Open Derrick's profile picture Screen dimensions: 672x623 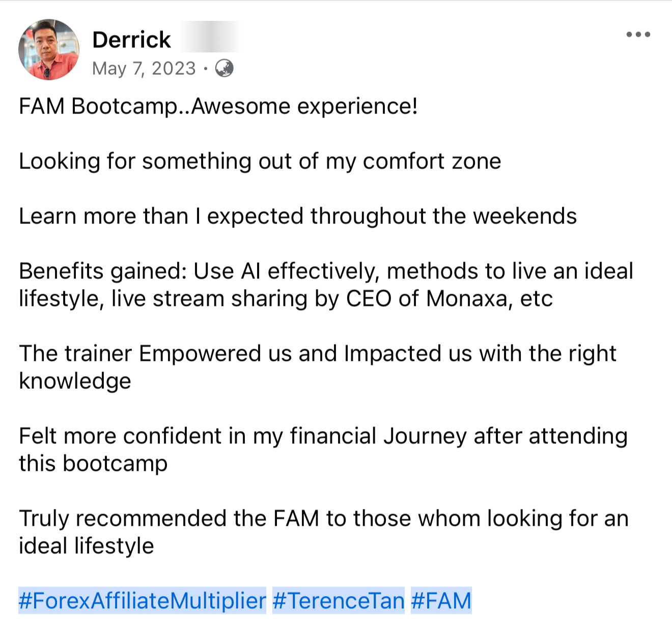click(49, 50)
